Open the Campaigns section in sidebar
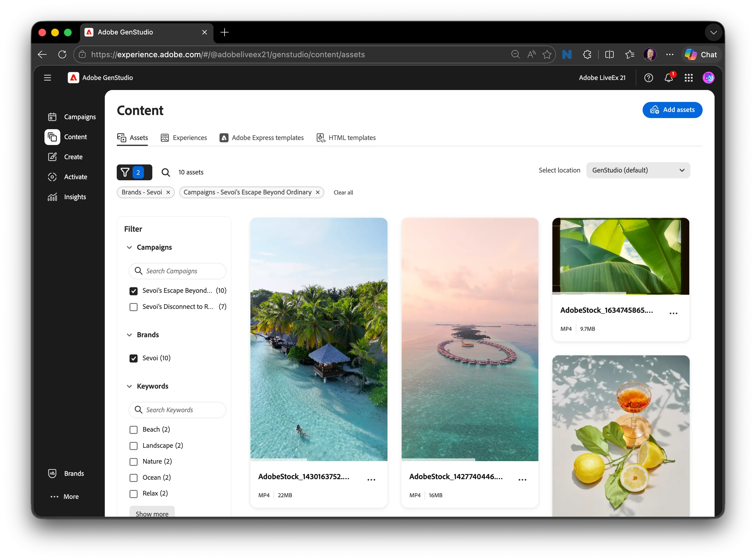Screen dimensions: 756x560 [71, 117]
